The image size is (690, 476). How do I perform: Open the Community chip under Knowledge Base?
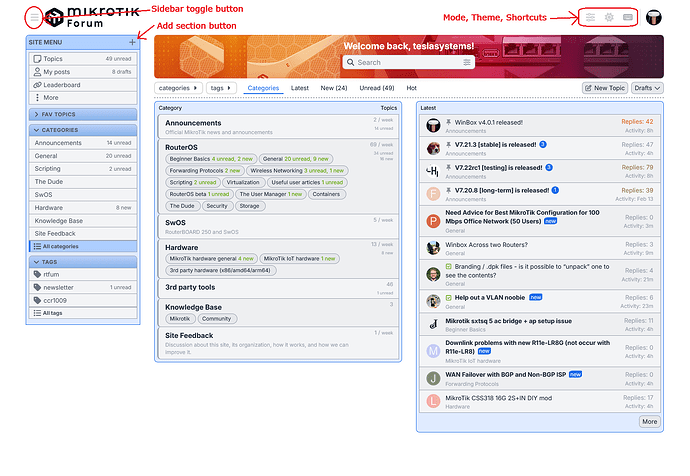point(217,319)
